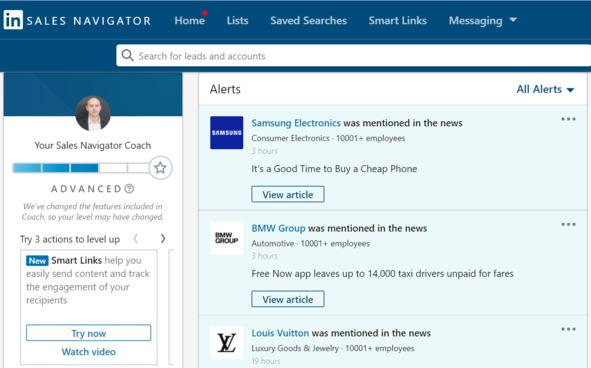Click the Alerts section heading
Image resolution: width=591 pixels, height=368 pixels.
(x=225, y=89)
